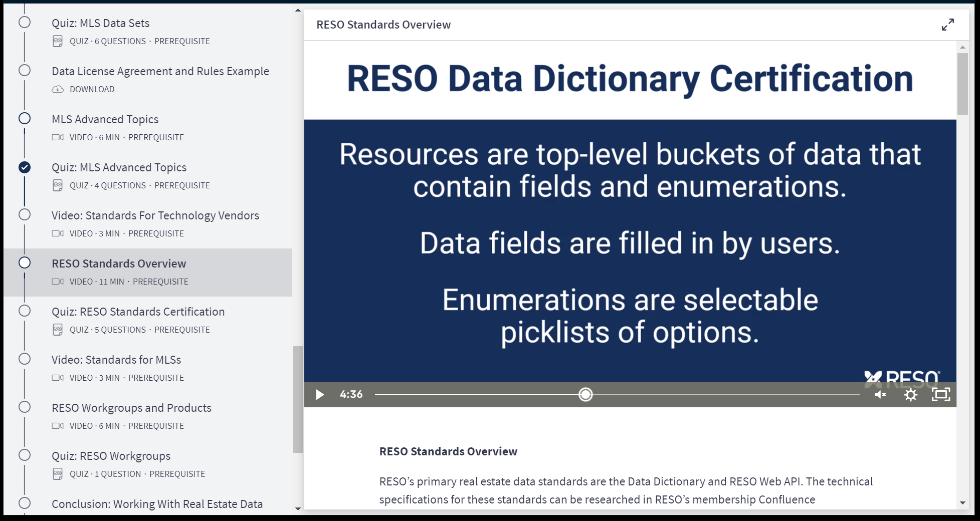This screenshot has height=521, width=980.
Task: Toggle checked circle for Quiz: MLS Advanced Topics
Action: point(25,167)
